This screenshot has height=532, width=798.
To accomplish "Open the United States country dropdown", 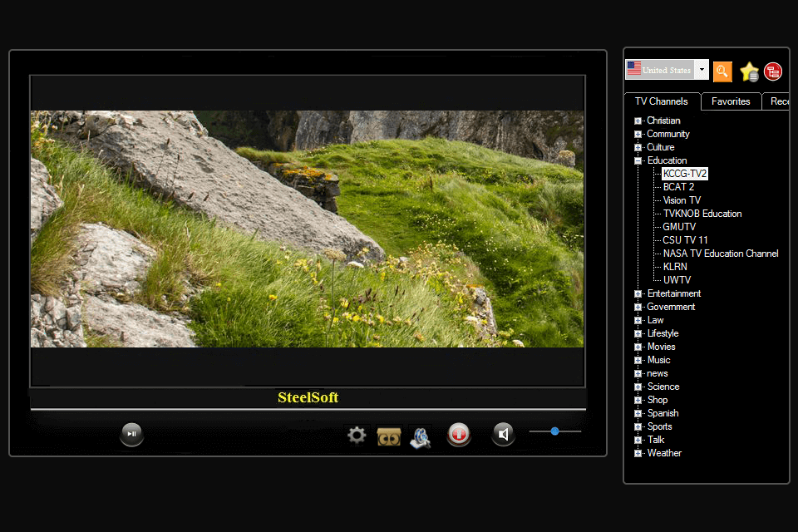I will tap(701, 69).
